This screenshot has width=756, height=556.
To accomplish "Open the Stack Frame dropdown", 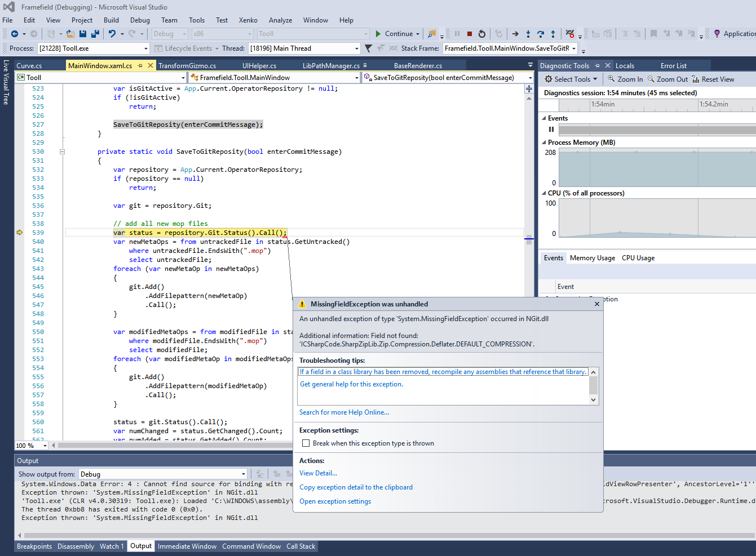I will coord(574,48).
